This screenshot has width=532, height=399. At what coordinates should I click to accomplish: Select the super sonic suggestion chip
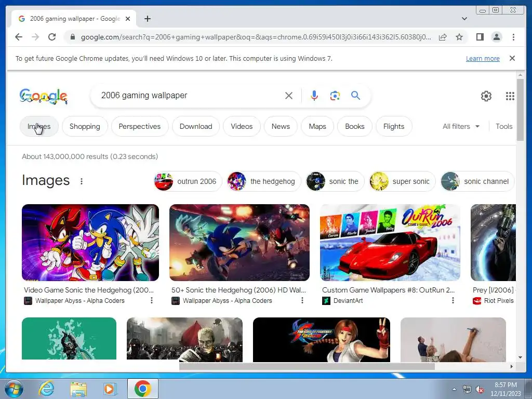(403, 181)
